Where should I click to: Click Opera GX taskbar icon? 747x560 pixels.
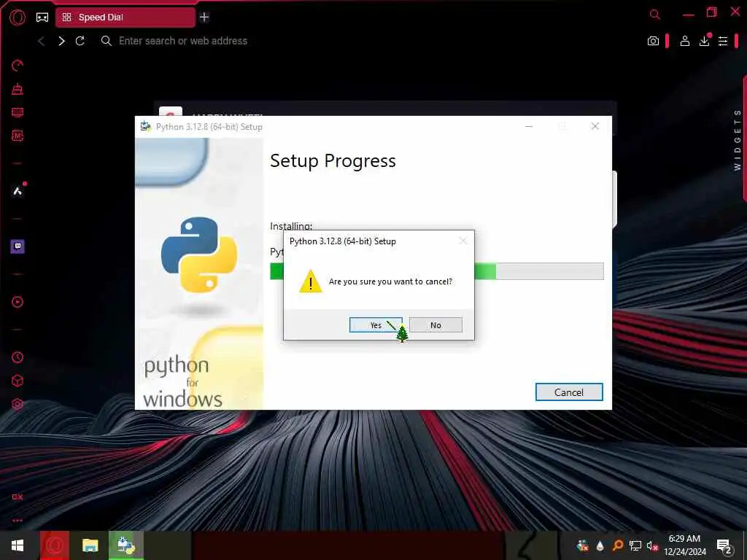point(54,545)
